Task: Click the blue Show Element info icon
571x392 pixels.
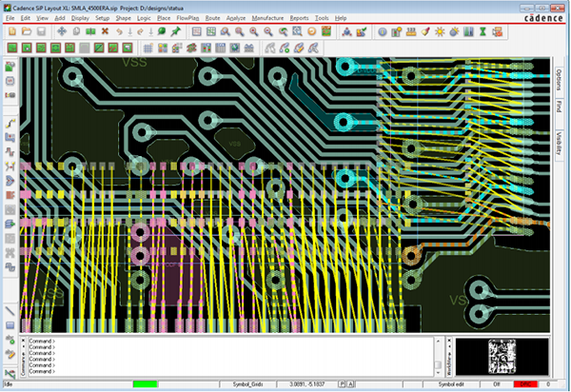Action: point(382,32)
